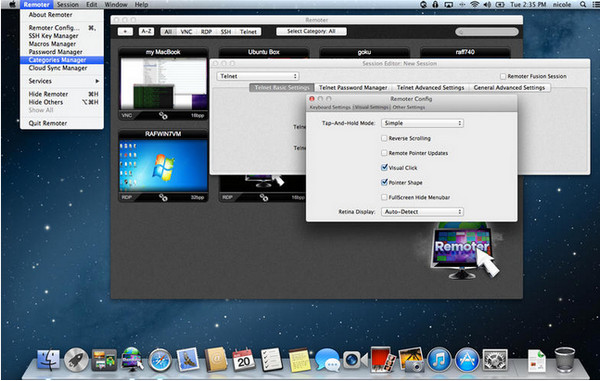
Task: Show All sessions filter button
Action: 168,32
